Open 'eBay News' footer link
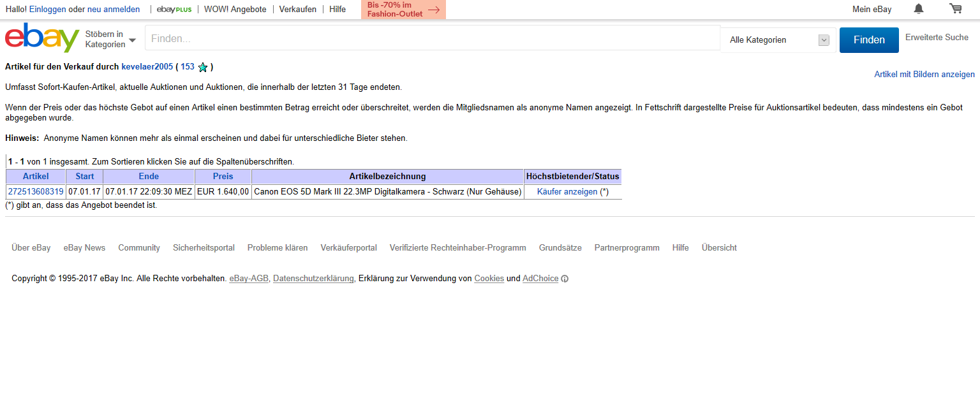980x417 pixels. [84, 248]
